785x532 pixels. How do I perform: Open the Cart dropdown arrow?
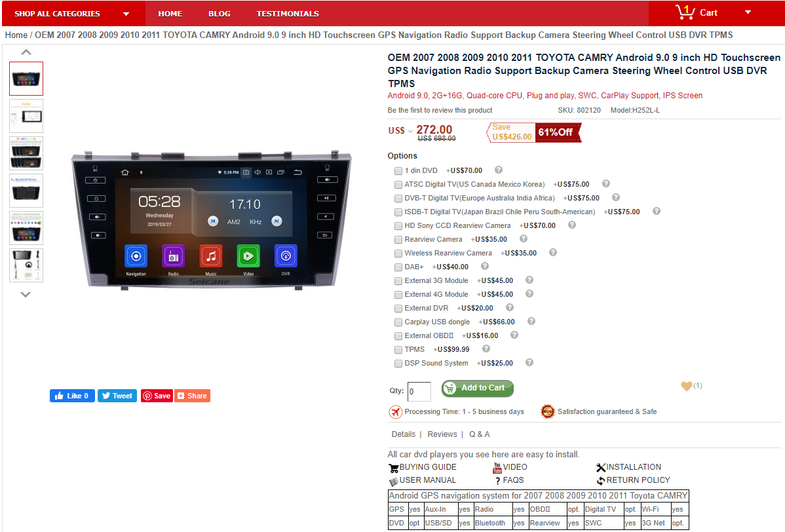click(x=748, y=12)
